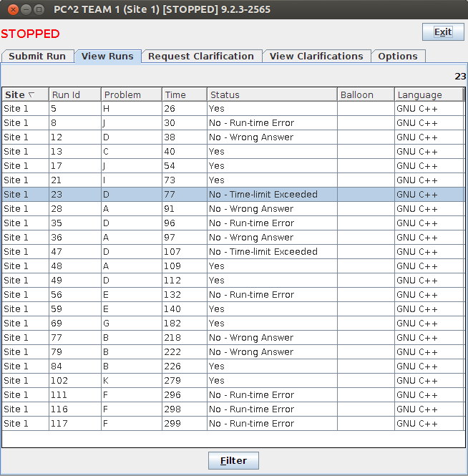This screenshot has width=468, height=476.
Task: Open the Filter button
Action: (233, 460)
